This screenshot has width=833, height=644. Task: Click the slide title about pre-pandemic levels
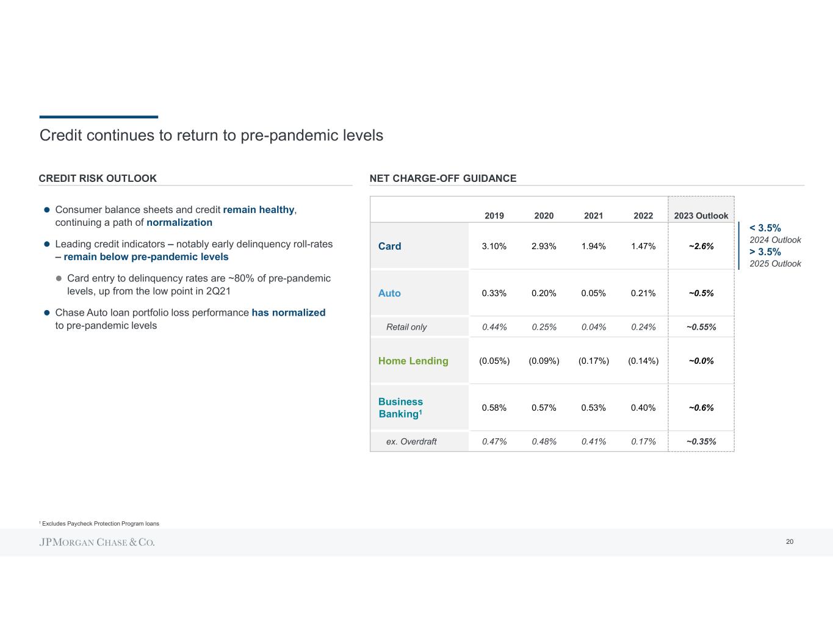point(211,135)
